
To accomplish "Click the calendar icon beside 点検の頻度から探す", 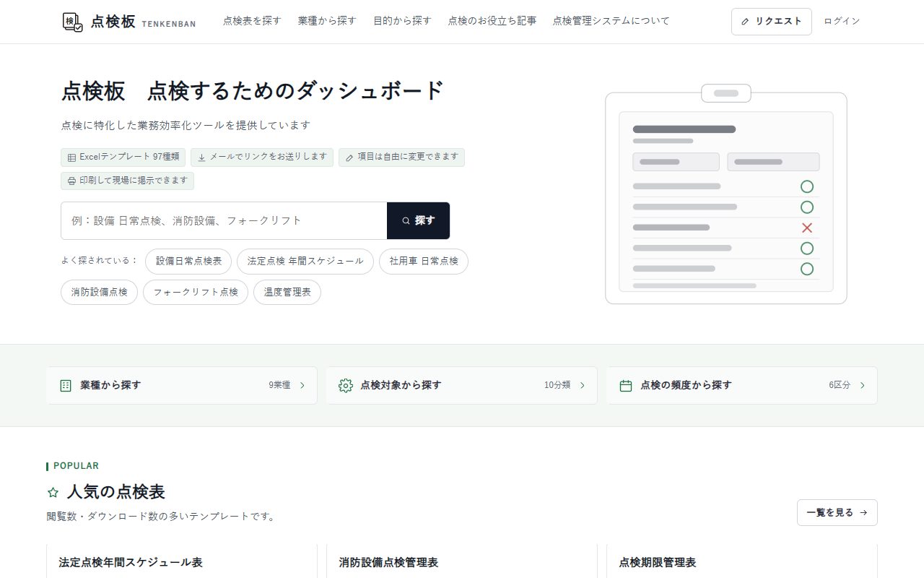I will coord(626,386).
